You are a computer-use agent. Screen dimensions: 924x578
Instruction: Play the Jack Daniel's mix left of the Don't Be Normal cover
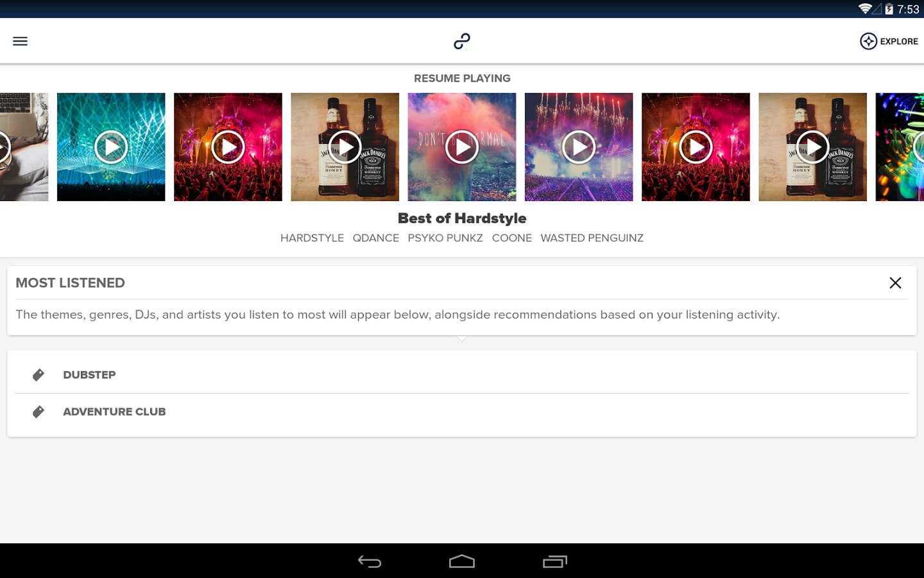(x=345, y=147)
